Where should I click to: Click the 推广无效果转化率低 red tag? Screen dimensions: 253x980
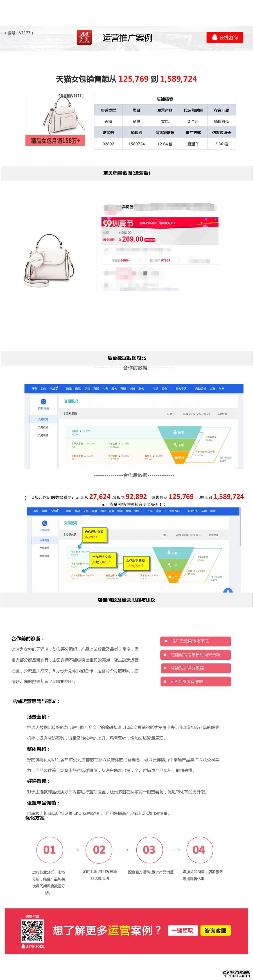[196, 641]
